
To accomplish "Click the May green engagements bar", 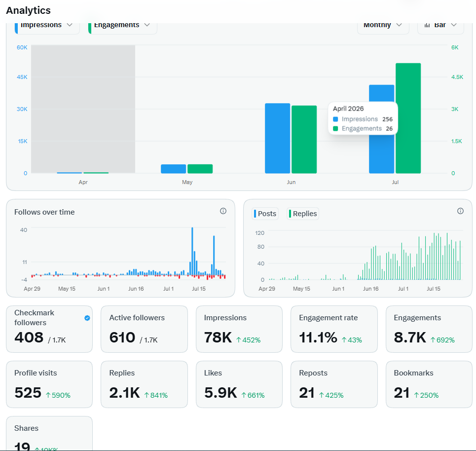I will coord(200,169).
